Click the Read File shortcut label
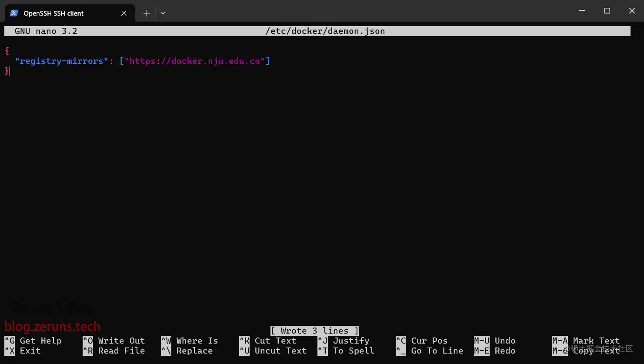Screen dimensions: 644x364 tap(121, 351)
